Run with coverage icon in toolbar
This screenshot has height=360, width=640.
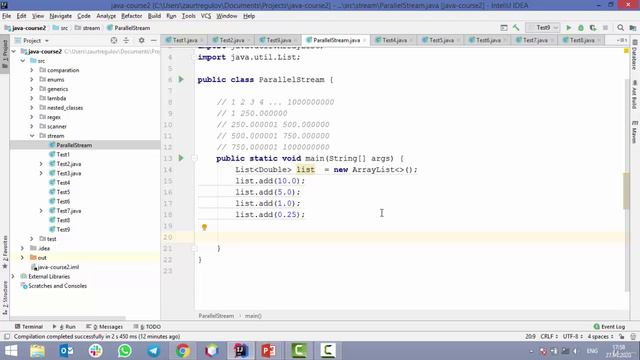pyautogui.click(x=593, y=28)
